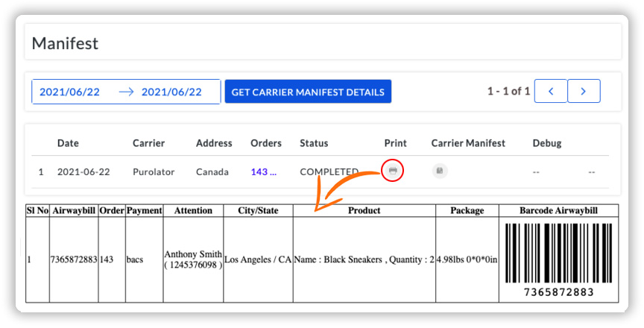Select the 2021-06-22 date cell

click(83, 171)
